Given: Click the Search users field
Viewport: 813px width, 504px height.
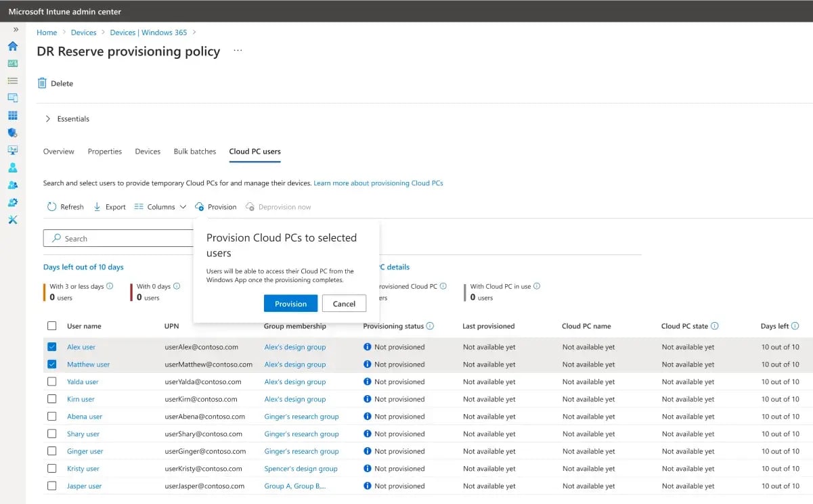Looking at the screenshot, I should click(x=120, y=238).
